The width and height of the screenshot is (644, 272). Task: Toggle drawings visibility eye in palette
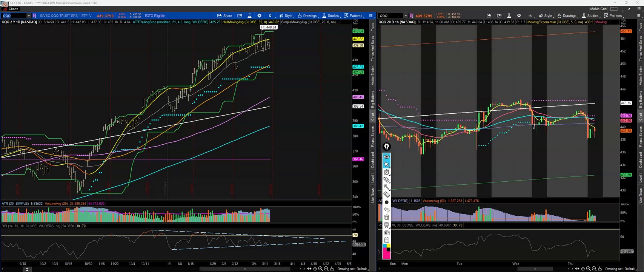pyautogui.click(x=386, y=156)
